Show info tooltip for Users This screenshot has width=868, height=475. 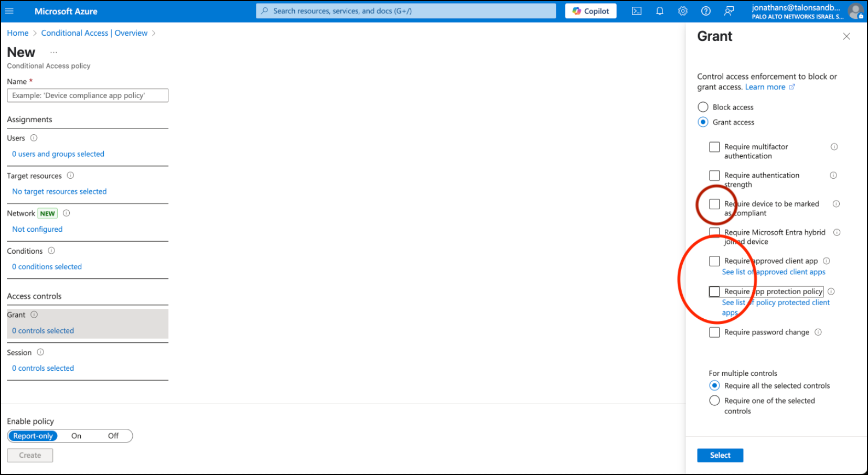[34, 138]
